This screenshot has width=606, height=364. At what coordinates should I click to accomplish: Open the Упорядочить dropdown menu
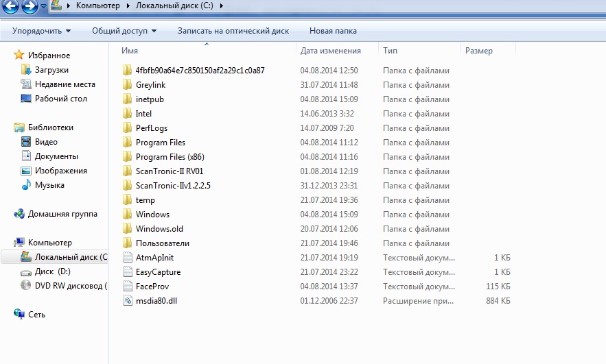pos(41,31)
